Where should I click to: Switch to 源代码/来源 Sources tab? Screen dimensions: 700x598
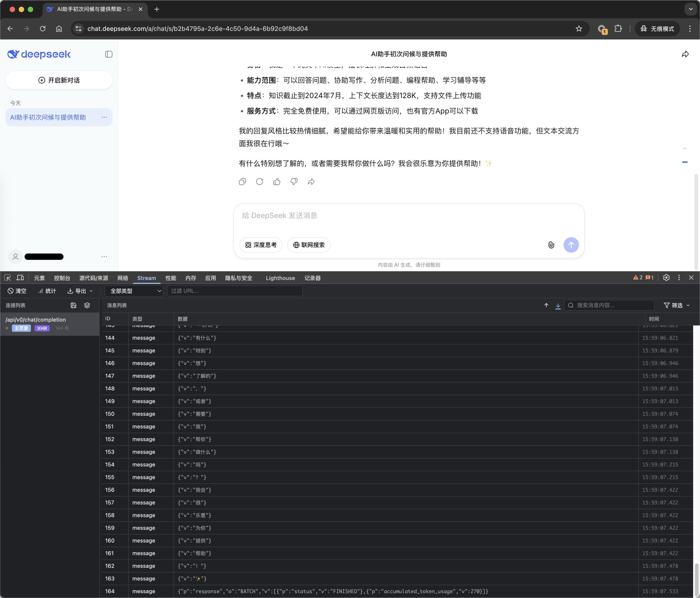(x=94, y=278)
